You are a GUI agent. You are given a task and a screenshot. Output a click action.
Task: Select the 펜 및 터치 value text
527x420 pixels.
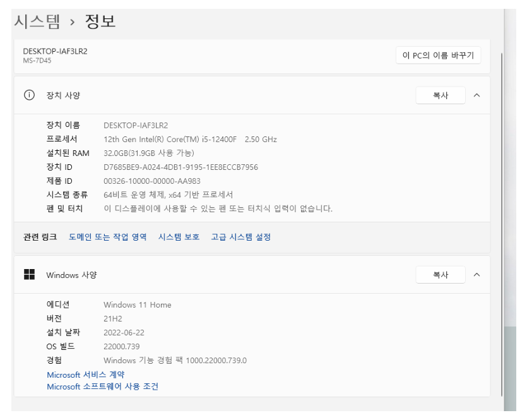(x=218, y=208)
